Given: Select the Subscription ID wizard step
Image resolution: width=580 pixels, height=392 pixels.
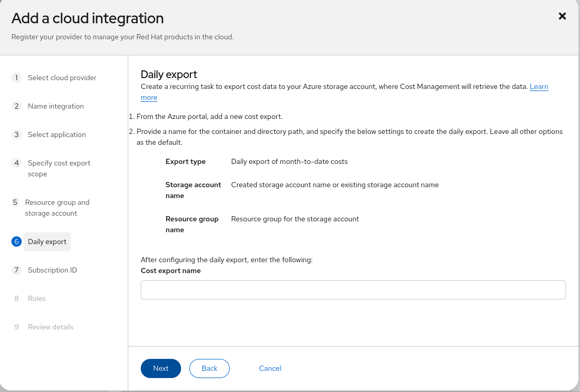Looking at the screenshot, I should (52, 270).
